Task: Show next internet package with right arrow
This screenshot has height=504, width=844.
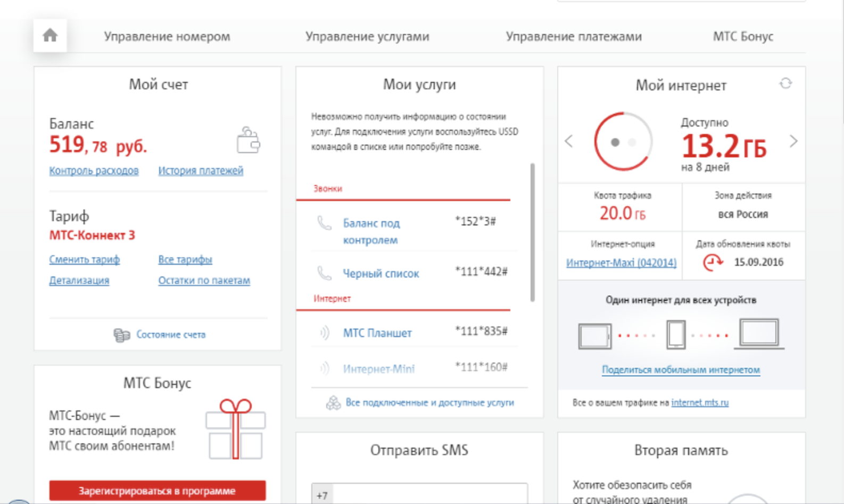Action: click(793, 141)
